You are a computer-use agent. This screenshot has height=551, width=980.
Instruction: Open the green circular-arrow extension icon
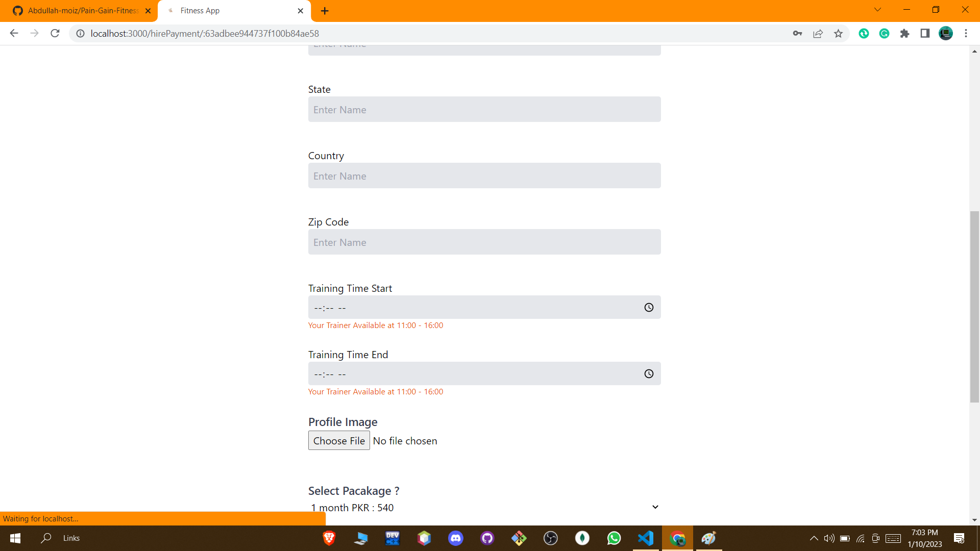tap(864, 34)
